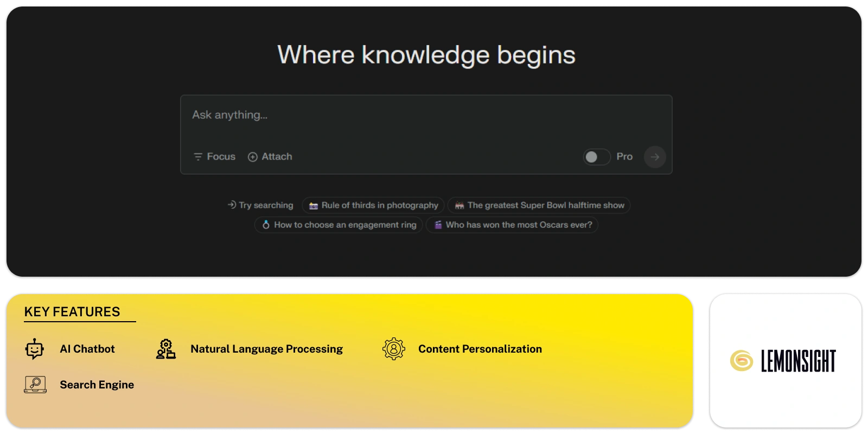
Task: Click the Natural Language Processing label
Action: 266,349
